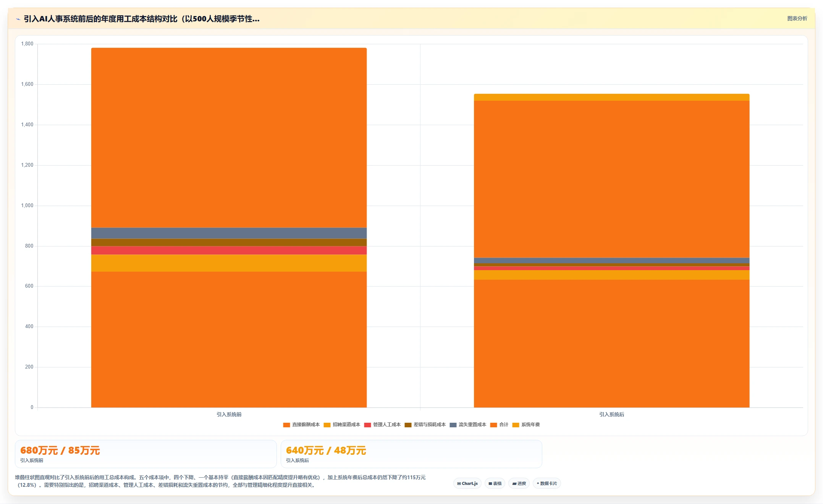Hide the 管理人工成本 dataset via legend
Screen dimensions: 823x504
coord(382,425)
